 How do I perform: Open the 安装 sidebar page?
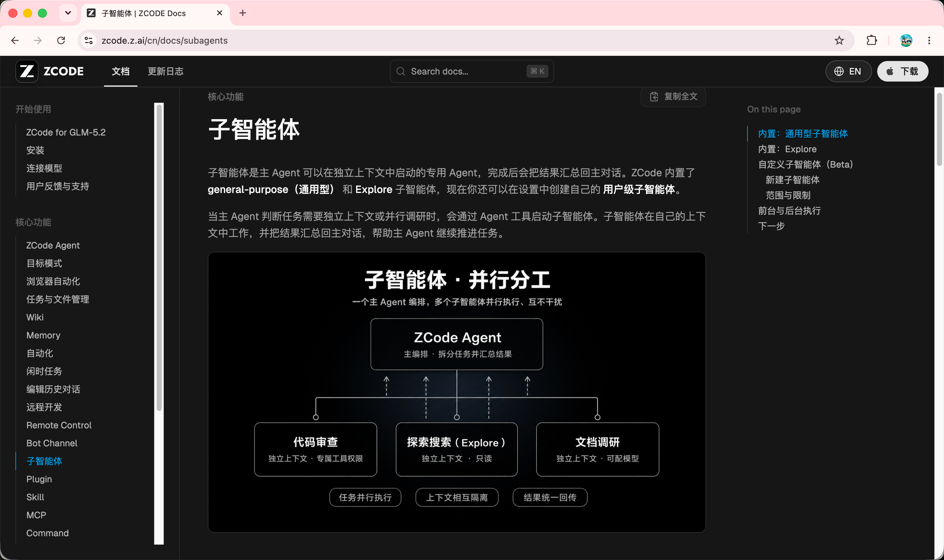(x=35, y=151)
